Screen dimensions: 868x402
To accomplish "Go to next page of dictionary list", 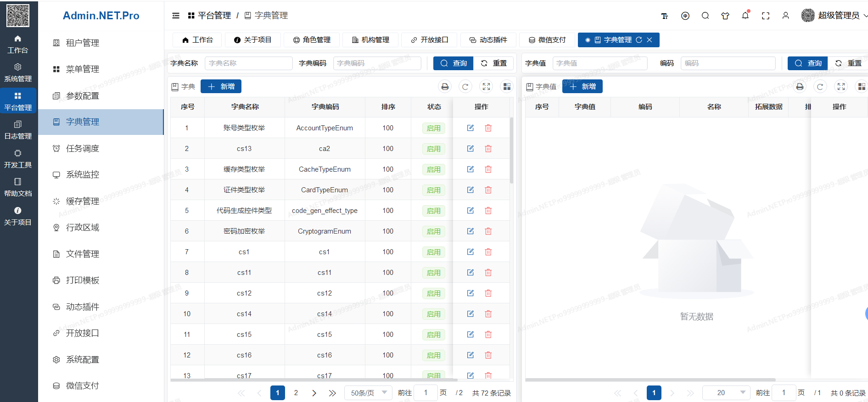I will 314,393.
